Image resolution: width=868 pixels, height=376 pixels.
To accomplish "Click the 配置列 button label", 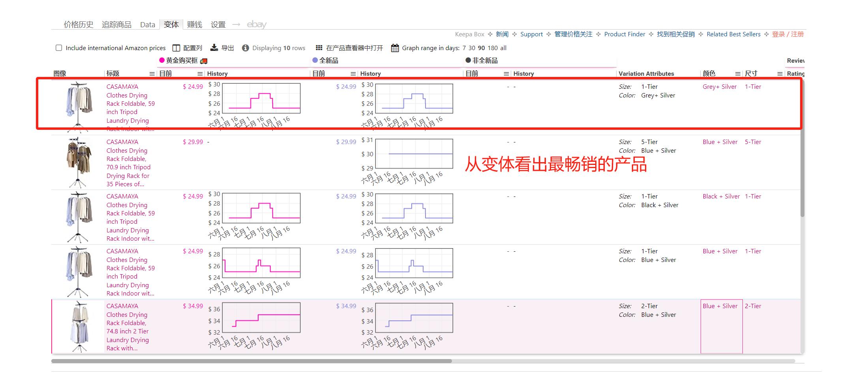I will (193, 48).
